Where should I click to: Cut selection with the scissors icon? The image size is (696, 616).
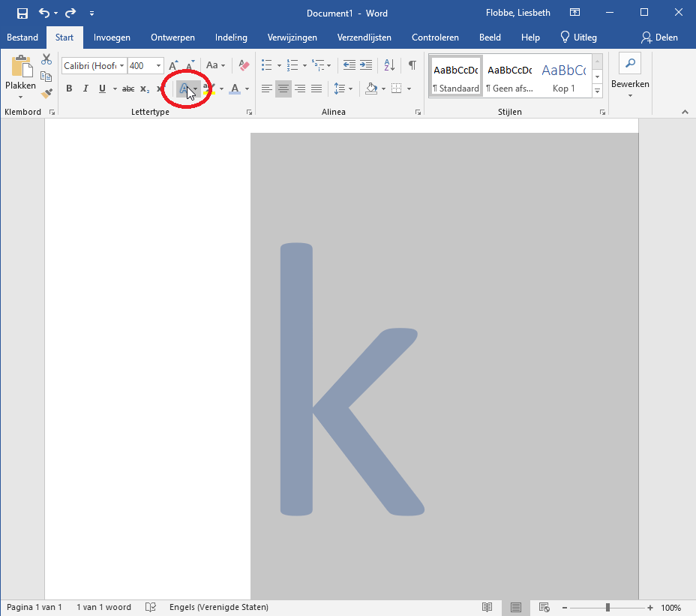click(x=46, y=59)
